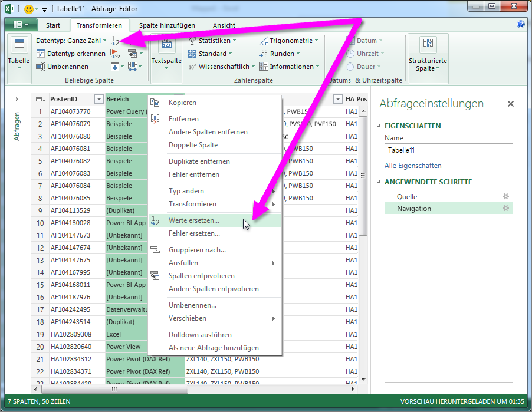Click the Excel icon in the title bar

pos(10,9)
